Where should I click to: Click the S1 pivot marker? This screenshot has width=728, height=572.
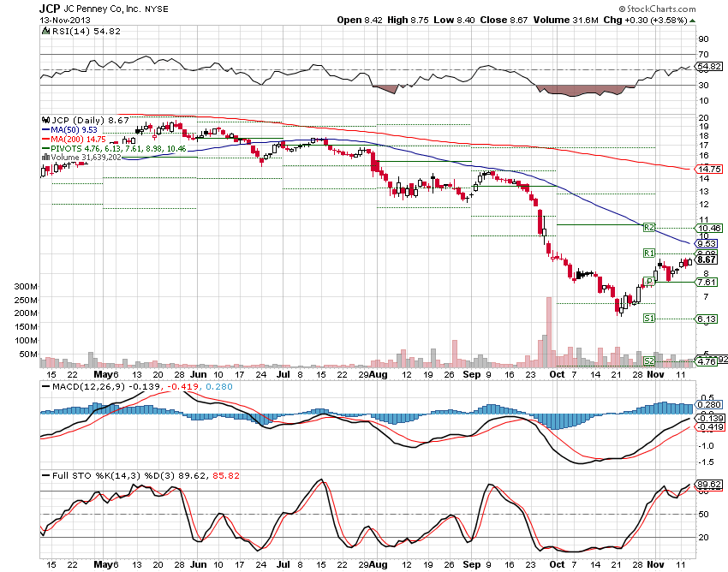point(648,318)
